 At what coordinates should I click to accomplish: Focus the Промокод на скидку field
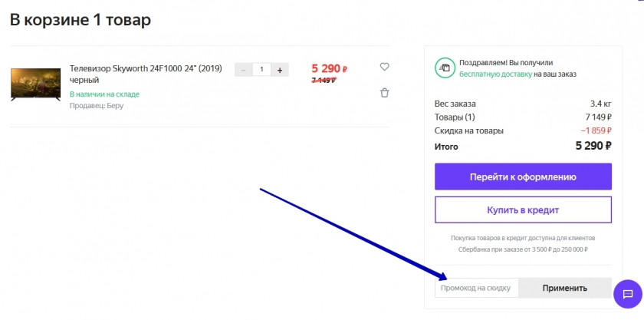476,289
